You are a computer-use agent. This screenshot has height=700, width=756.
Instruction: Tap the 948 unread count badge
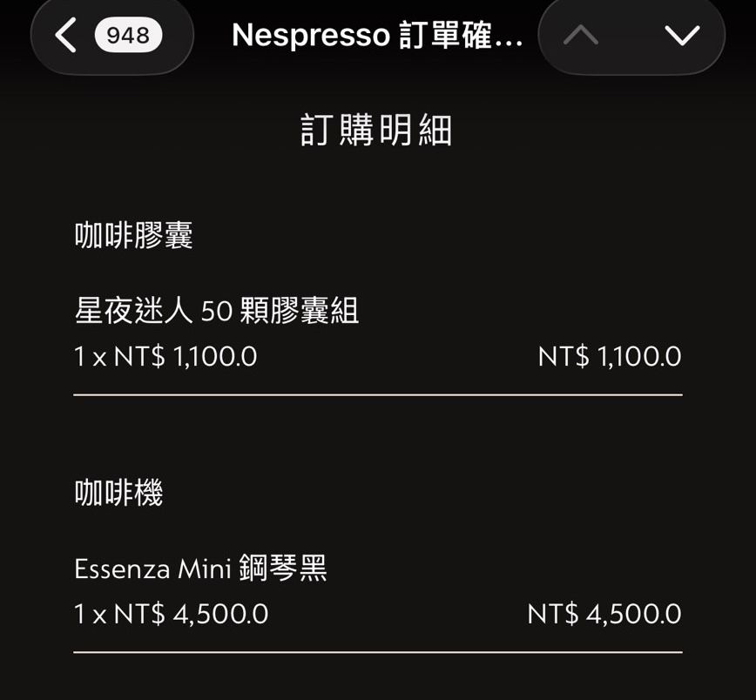tap(128, 35)
